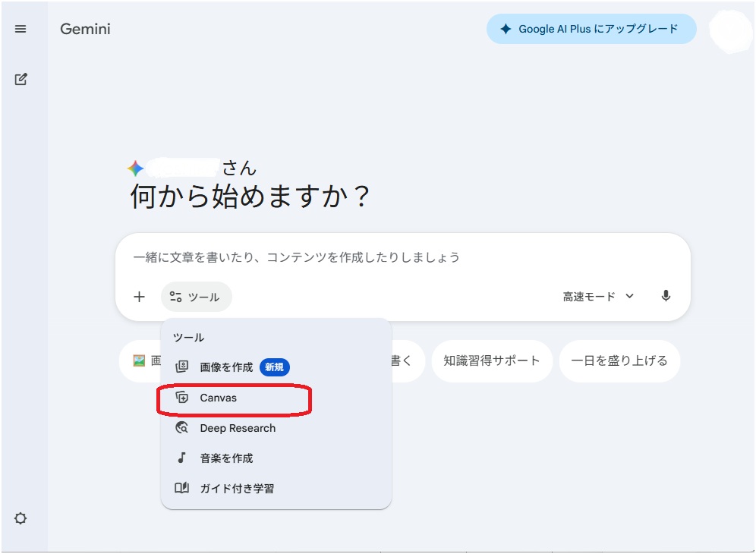Select 画像を作成 menu label
Viewport: 756px width, 554px height.
coord(226,367)
